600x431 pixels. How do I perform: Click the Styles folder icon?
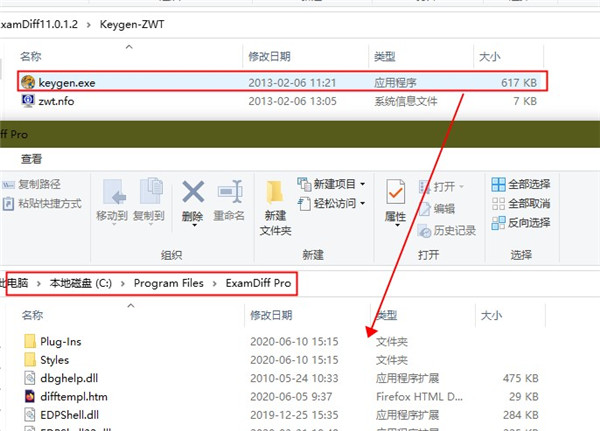coord(30,359)
